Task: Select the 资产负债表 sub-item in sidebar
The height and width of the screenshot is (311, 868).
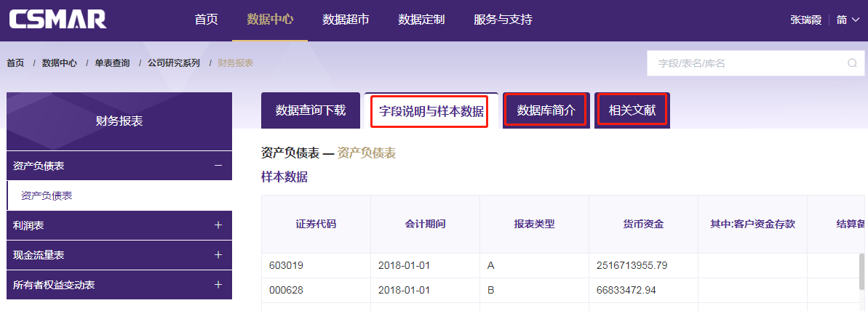Action: click(119, 195)
